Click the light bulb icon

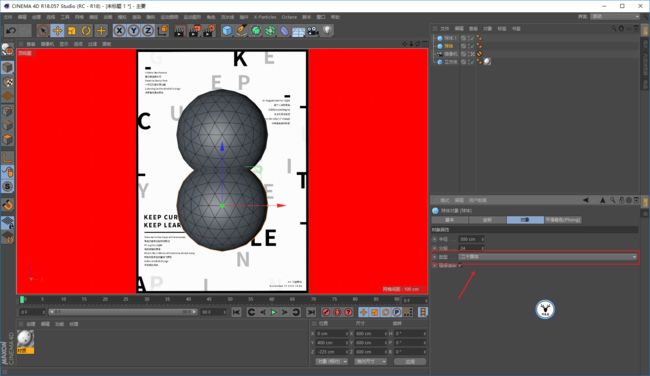coord(327,30)
